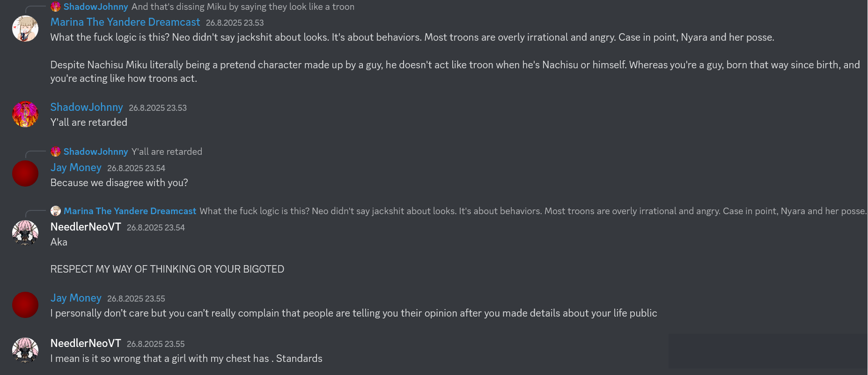Viewport: 868px width, 375px height.
Task: Open Jay Money username at 23.55
Action: click(x=76, y=298)
